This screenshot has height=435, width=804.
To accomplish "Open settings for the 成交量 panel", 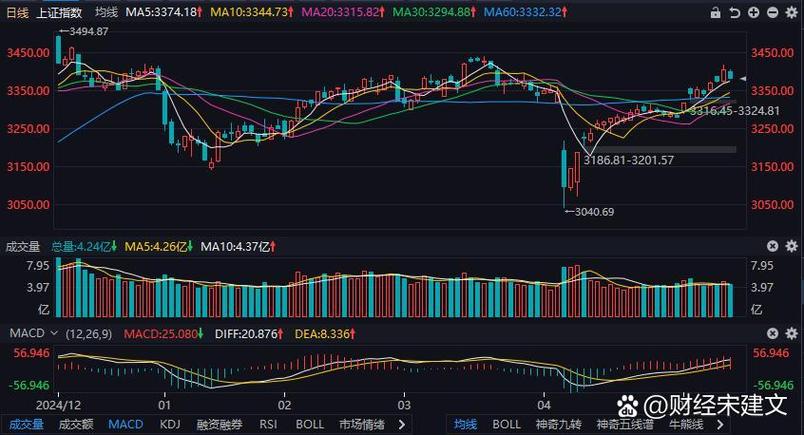I will [790, 245].
